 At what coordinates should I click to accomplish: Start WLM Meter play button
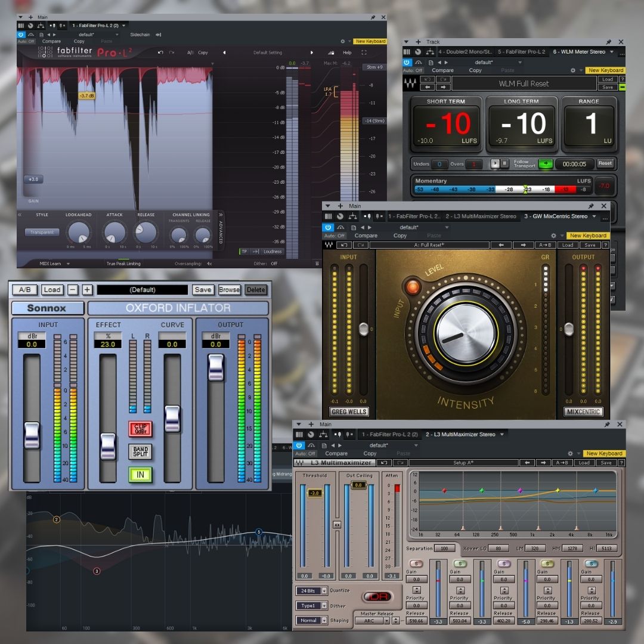[495, 163]
